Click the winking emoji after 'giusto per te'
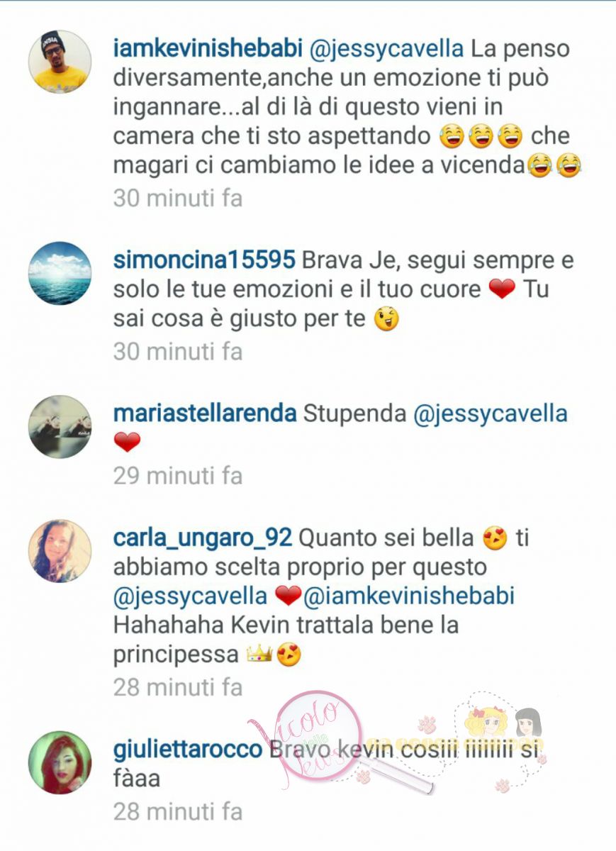This screenshot has height=851, width=616. pyautogui.click(x=387, y=320)
